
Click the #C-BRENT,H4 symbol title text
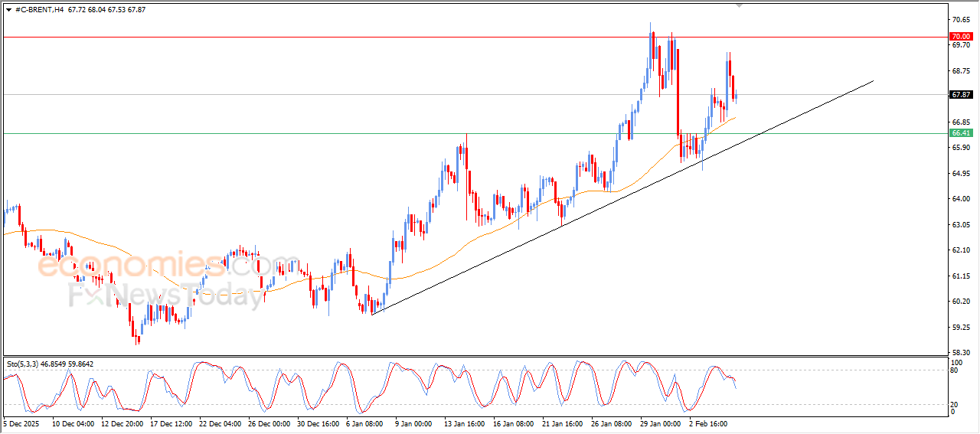click(x=40, y=9)
